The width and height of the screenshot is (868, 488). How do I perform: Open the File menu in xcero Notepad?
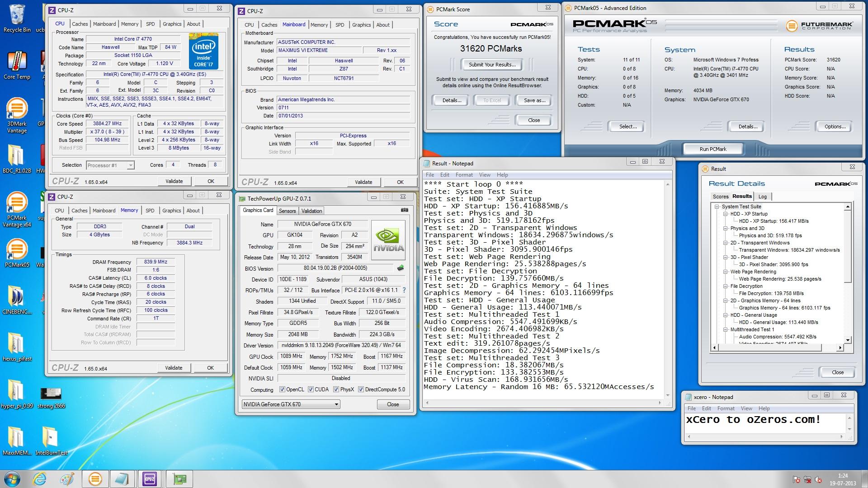coord(692,408)
